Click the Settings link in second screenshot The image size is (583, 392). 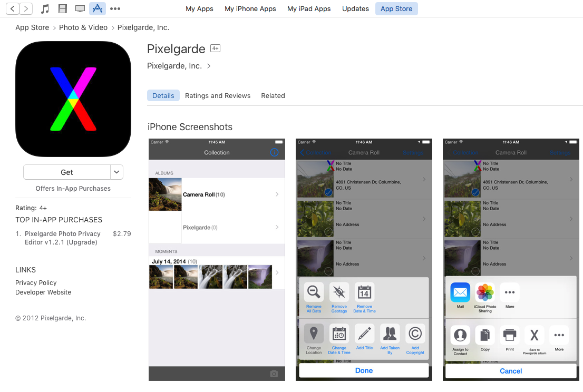(x=413, y=153)
